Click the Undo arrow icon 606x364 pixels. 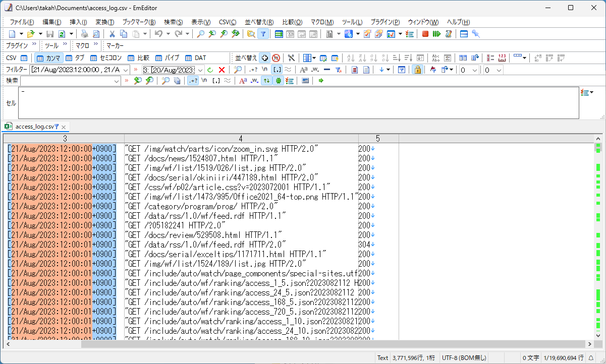point(158,34)
